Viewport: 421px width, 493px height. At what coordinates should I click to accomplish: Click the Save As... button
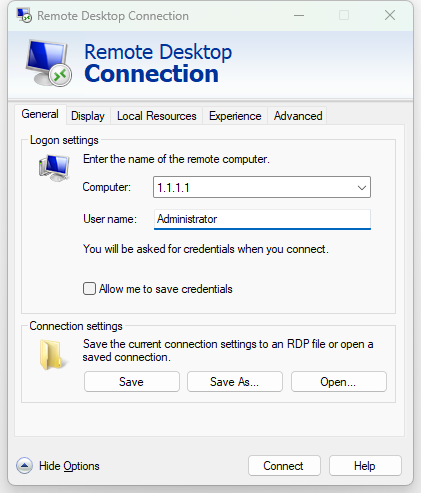point(235,382)
